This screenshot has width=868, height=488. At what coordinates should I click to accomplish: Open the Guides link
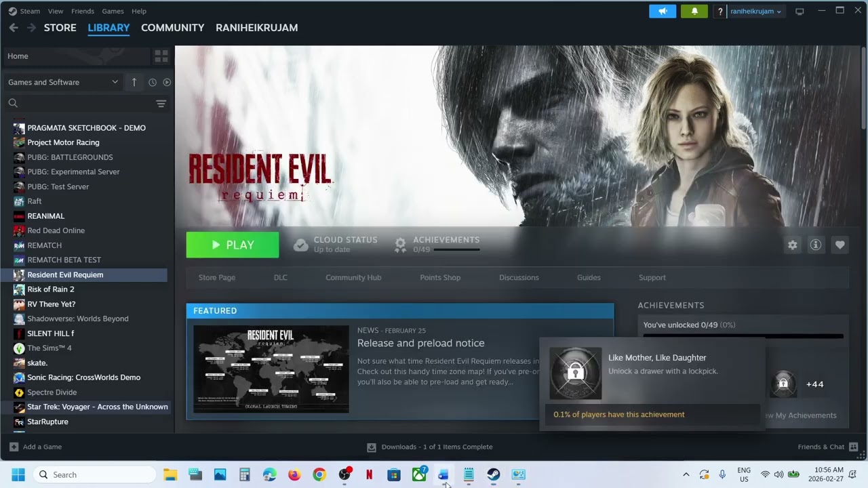coord(589,278)
